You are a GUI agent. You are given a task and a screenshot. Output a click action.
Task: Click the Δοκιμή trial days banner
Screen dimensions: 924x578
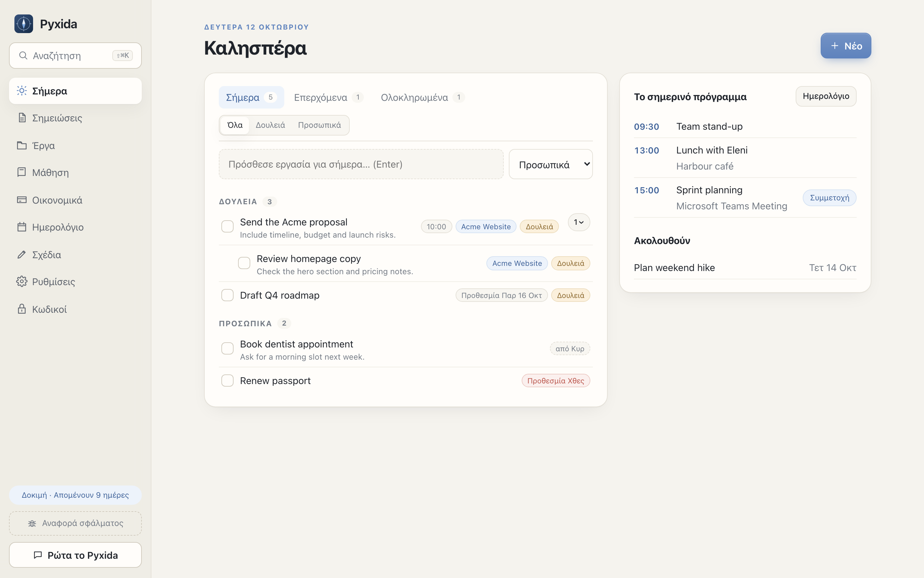coord(75,495)
